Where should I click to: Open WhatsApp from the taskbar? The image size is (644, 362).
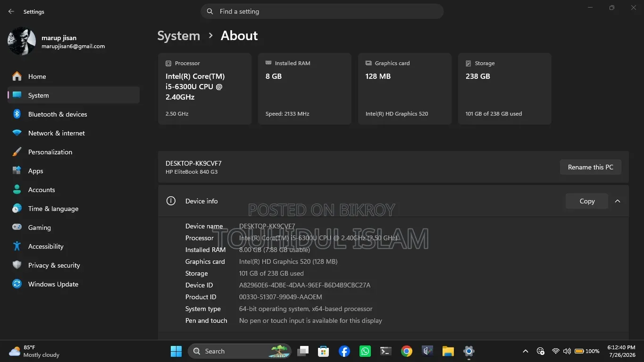[365, 351]
